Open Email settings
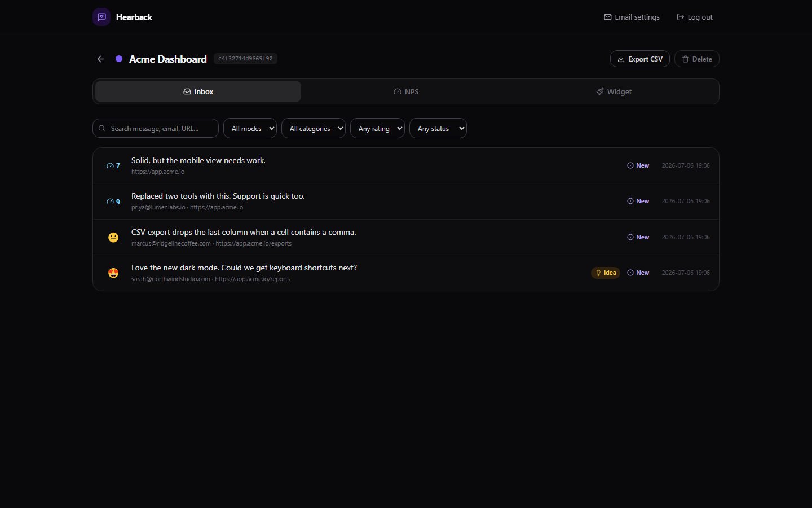The width and height of the screenshot is (812, 508). (632, 17)
